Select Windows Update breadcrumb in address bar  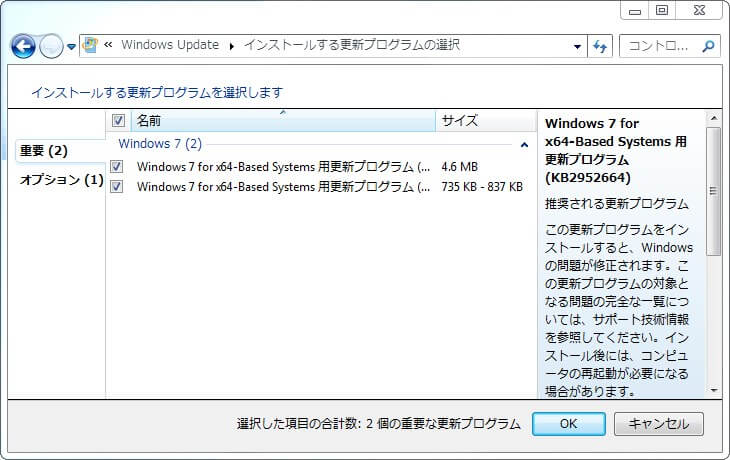coord(170,45)
